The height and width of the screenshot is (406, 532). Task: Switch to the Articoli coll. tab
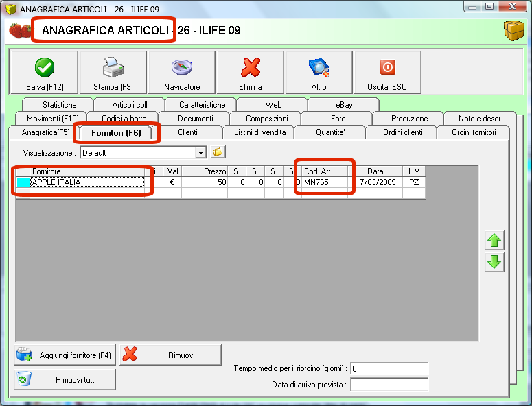(x=130, y=105)
